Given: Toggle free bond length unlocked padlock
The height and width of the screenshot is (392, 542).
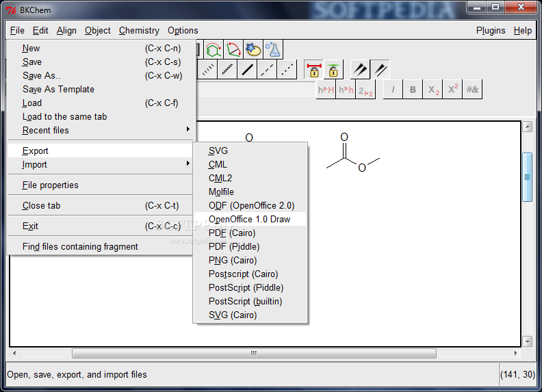Looking at the screenshot, I should (x=333, y=70).
